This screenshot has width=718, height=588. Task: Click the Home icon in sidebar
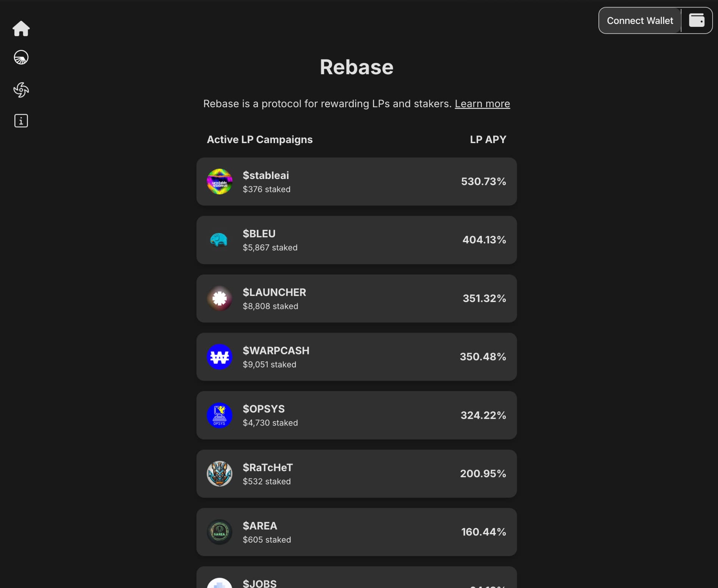click(21, 28)
